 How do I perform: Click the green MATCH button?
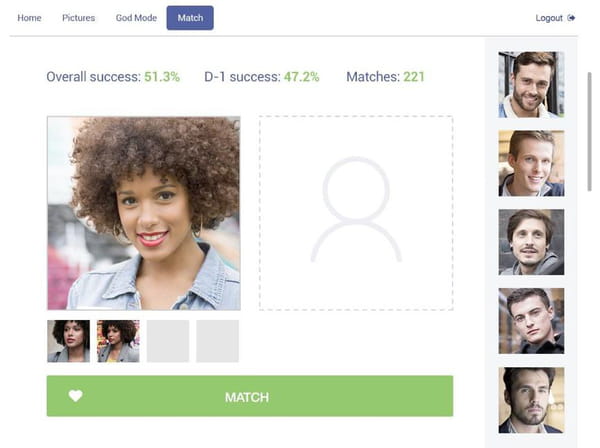(x=250, y=396)
